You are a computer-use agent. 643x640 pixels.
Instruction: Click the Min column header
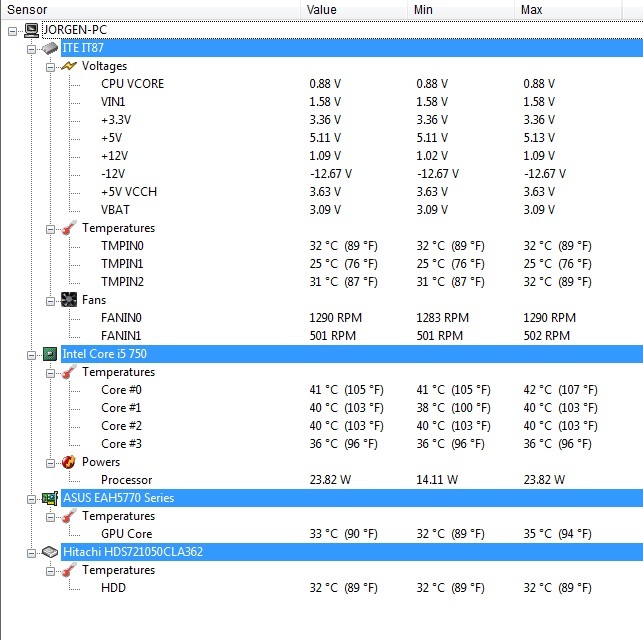[x=461, y=9]
